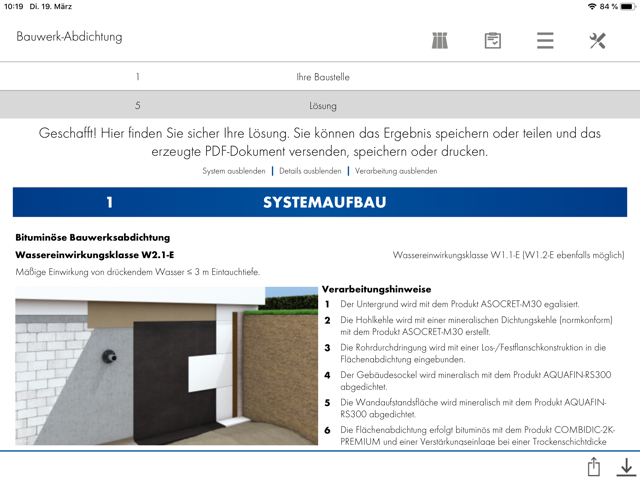Viewport: 640px width, 480px height.
Task: Select instruction 3 about Rohrdurchdringung
Action: pyautogui.click(x=465, y=353)
